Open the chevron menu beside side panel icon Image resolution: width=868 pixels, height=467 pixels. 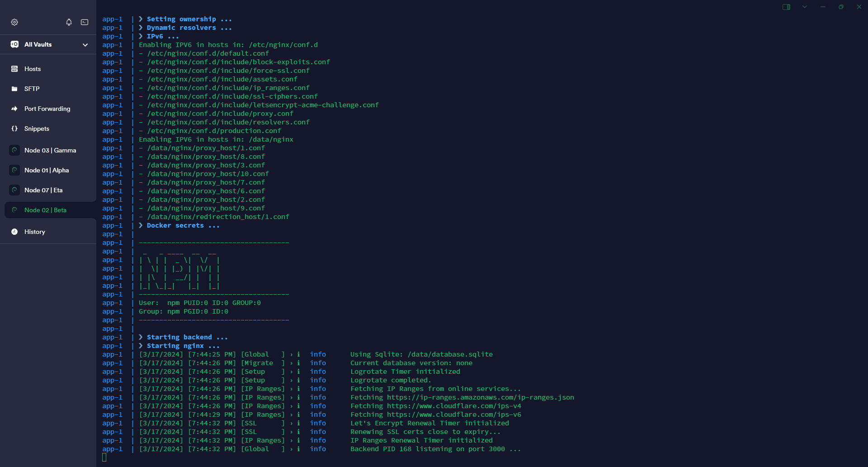805,7
